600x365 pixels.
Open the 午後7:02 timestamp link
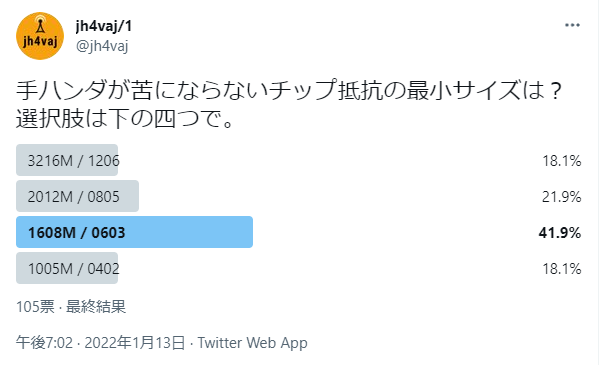[x=44, y=342]
